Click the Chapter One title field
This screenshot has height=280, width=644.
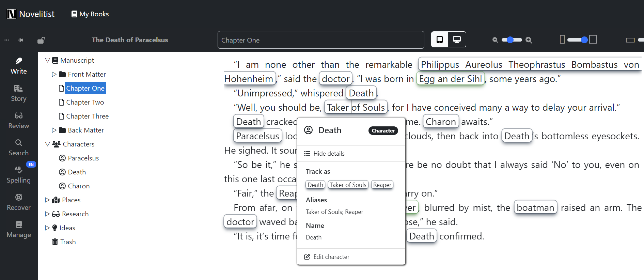pyautogui.click(x=321, y=40)
